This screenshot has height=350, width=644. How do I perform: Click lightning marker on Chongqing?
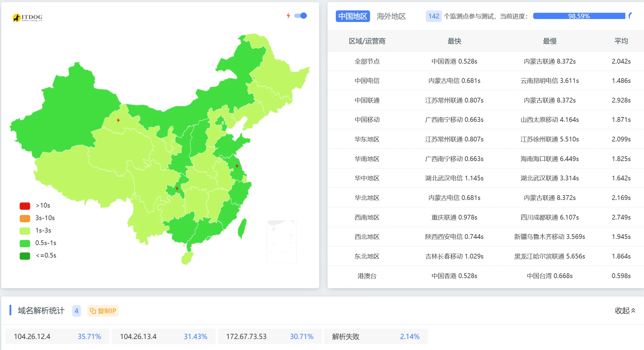(x=177, y=188)
